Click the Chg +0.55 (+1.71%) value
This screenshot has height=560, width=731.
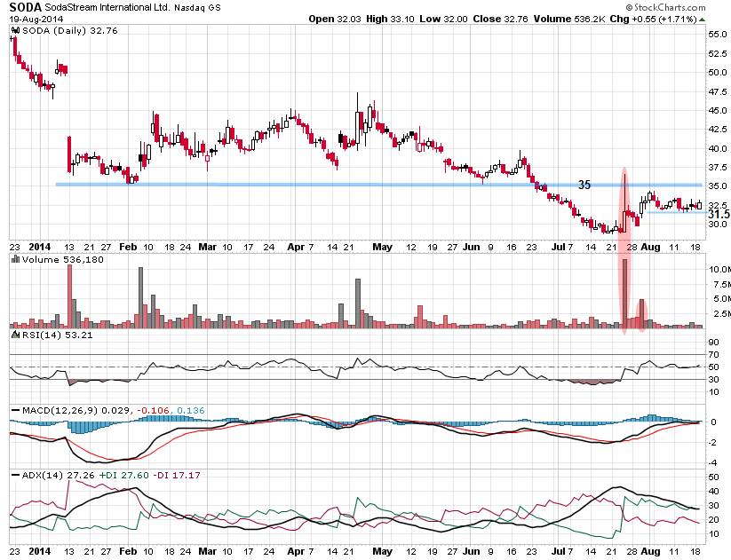[653, 20]
